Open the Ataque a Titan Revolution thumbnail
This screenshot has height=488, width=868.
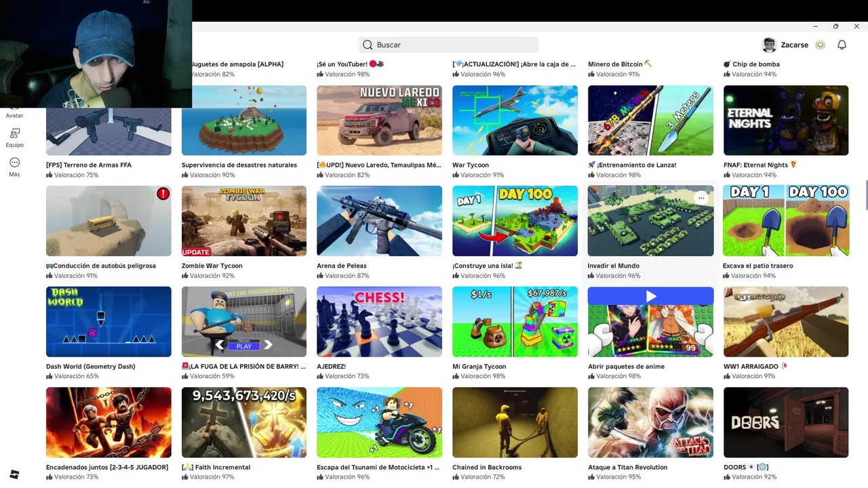coord(650,422)
